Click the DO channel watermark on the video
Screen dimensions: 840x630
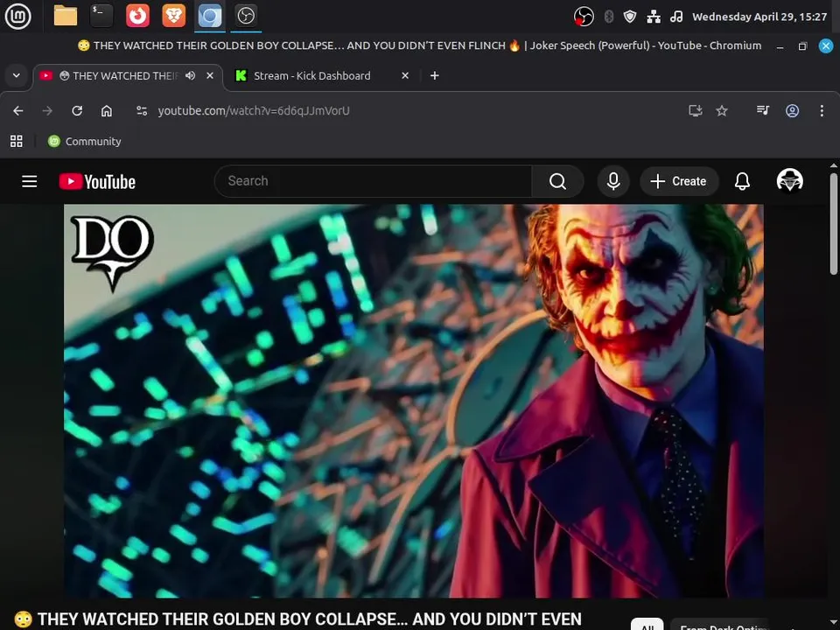113,253
